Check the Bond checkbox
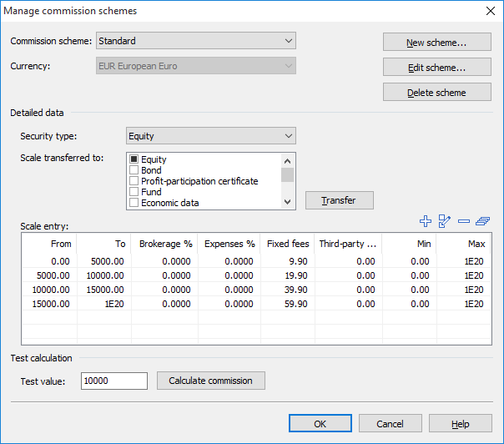This screenshot has width=504, height=444. tap(134, 170)
